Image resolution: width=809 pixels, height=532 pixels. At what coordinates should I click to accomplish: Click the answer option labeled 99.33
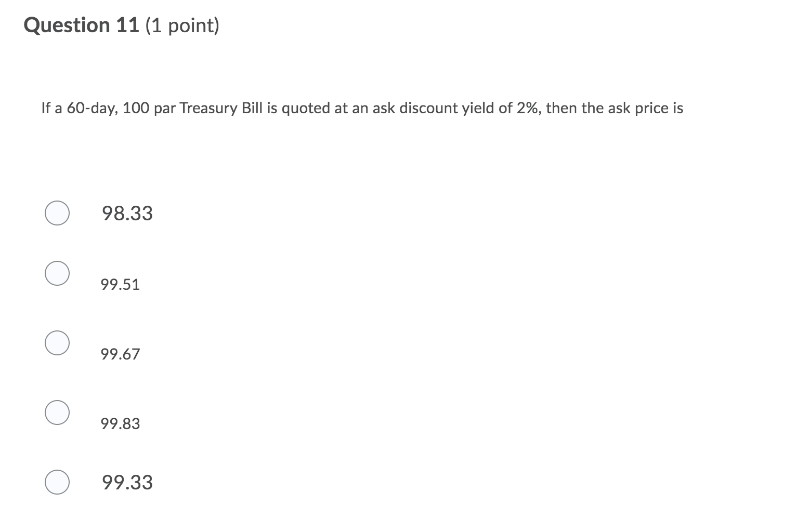click(x=127, y=482)
